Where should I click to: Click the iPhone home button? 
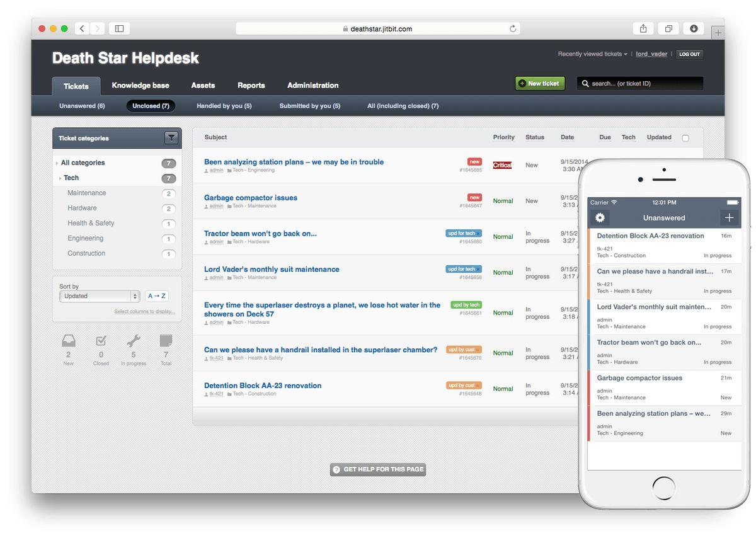pos(664,488)
